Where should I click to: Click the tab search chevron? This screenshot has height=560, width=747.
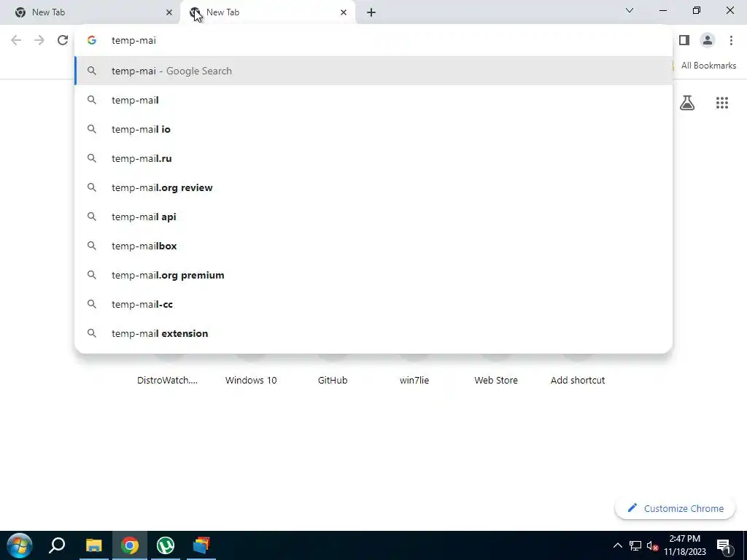pyautogui.click(x=630, y=10)
